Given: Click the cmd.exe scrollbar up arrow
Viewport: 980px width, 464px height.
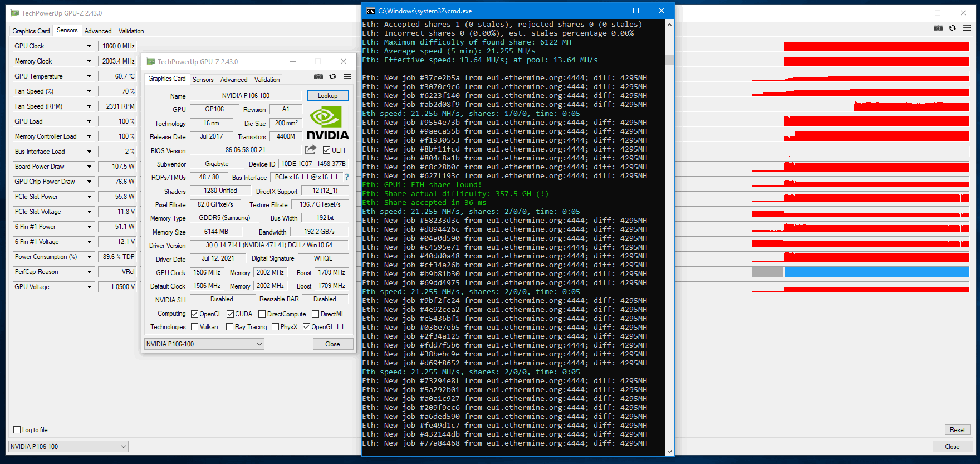Looking at the screenshot, I should (669, 25).
